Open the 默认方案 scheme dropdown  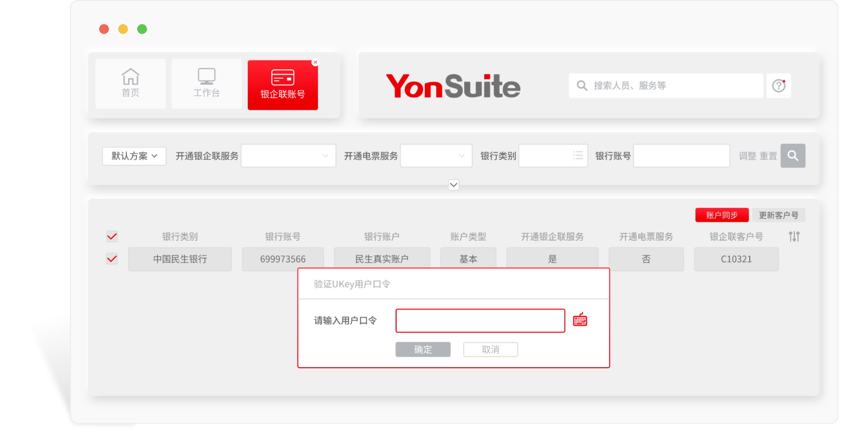click(134, 155)
